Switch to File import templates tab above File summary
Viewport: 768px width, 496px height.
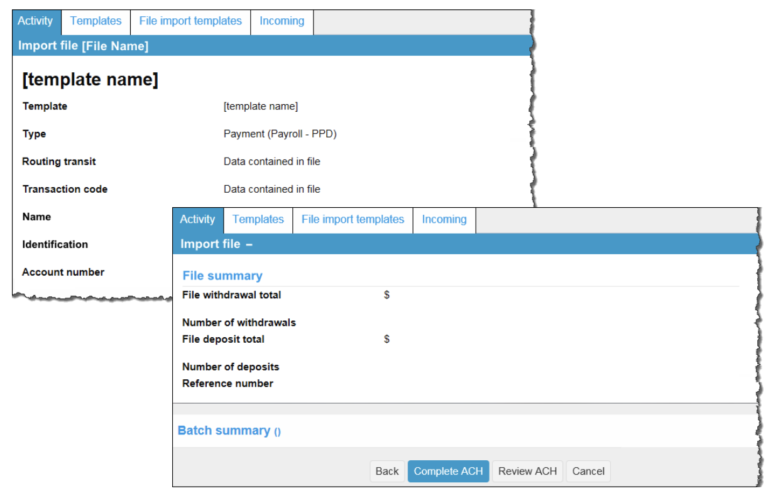[352, 220]
